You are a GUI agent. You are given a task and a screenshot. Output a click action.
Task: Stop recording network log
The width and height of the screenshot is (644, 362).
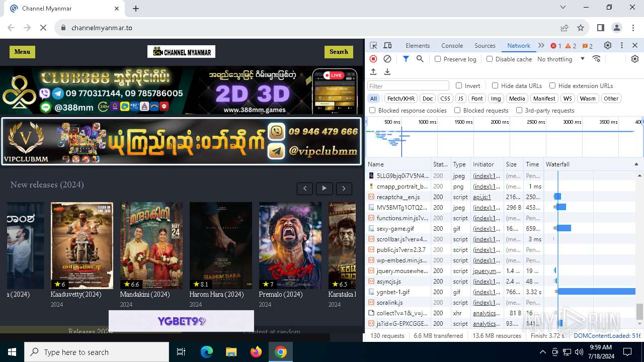[373, 59]
